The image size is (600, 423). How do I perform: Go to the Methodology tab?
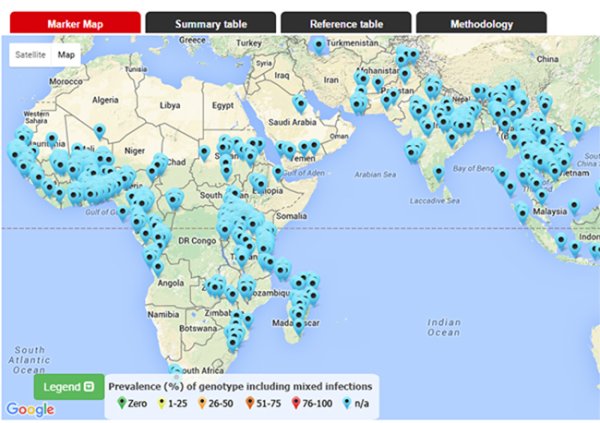coord(481,23)
